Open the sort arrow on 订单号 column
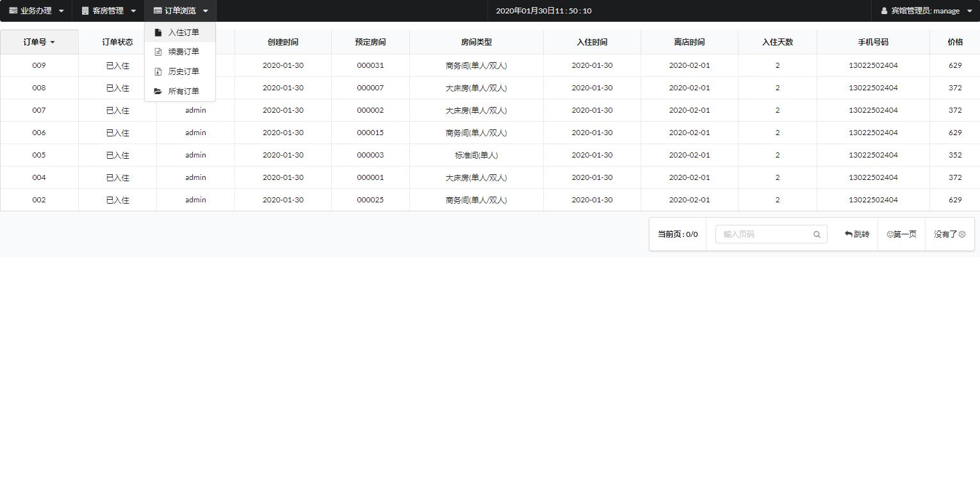The image size is (980, 488). [x=52, y=42]
